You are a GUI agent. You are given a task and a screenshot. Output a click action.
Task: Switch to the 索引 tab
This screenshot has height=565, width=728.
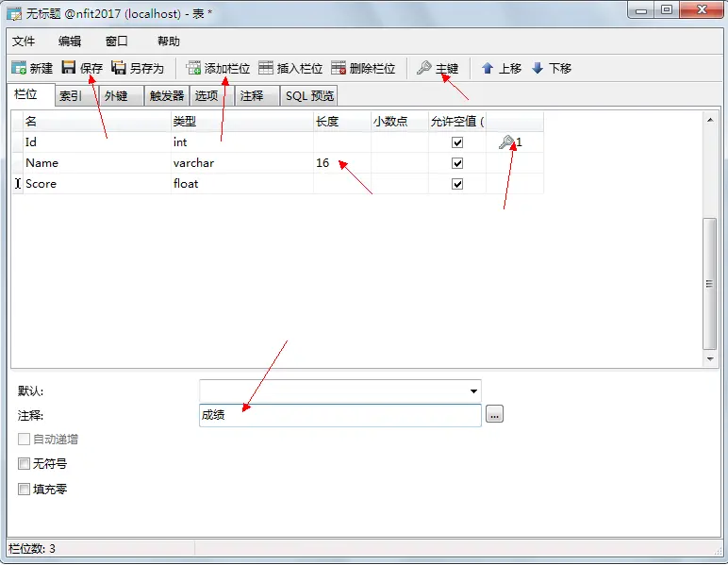click(x=76, y=96)
